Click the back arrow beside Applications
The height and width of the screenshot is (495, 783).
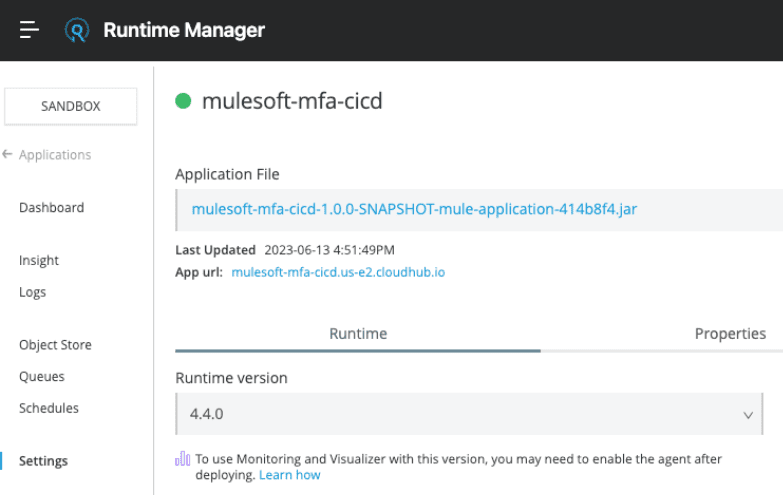(x=7, y=154)
